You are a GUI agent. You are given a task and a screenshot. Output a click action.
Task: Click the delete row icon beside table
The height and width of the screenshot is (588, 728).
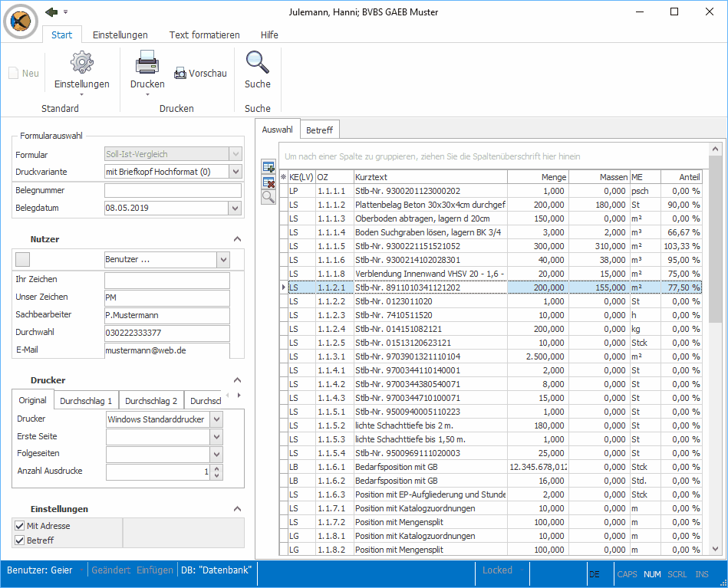pos(268,182)
